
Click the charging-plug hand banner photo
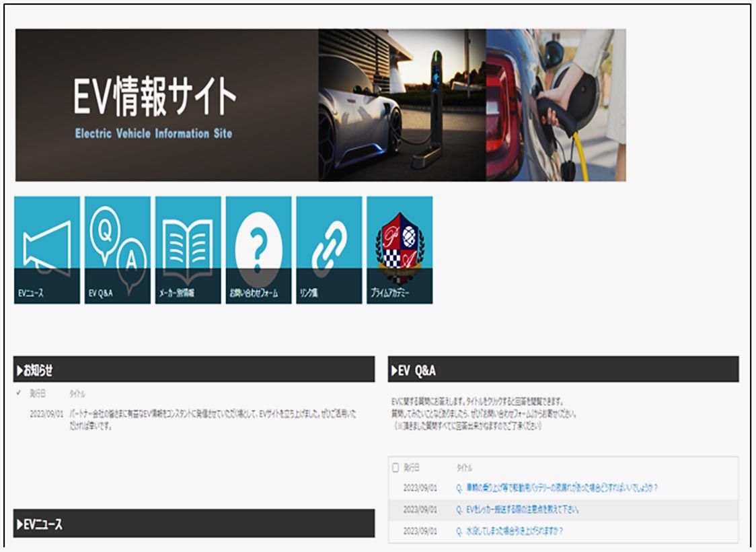click(x=556, y=105)
